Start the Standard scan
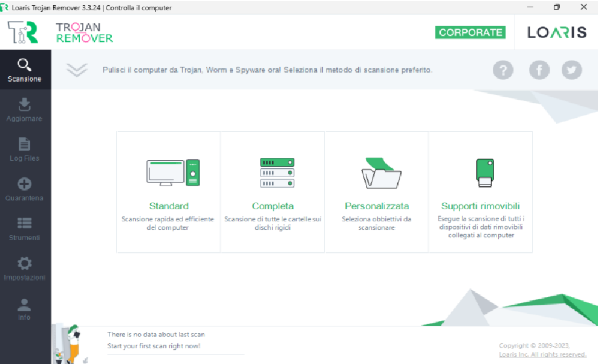The width and height of the screenshot is (598, 364). pos(169,191)
